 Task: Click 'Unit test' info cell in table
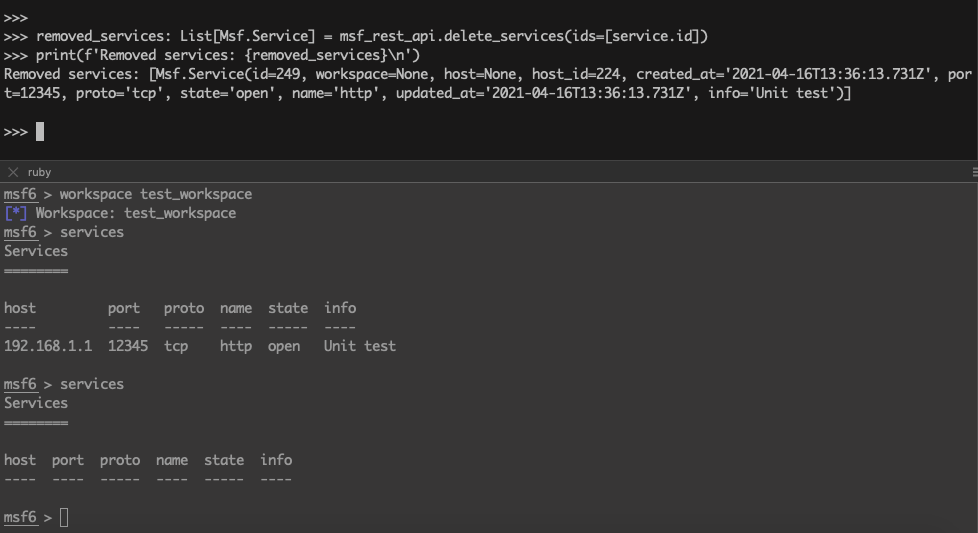click(360, 346)
